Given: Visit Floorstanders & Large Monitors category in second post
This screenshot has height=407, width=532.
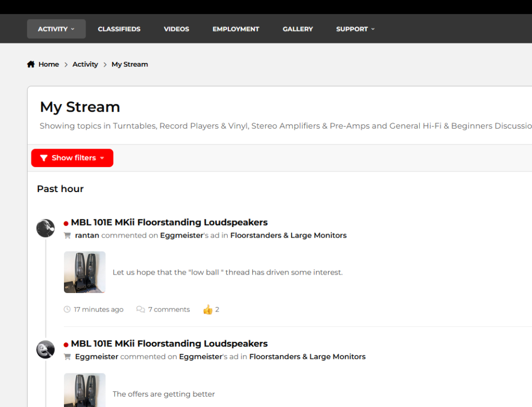Looking at the screenshot, I should pos(307,357).
